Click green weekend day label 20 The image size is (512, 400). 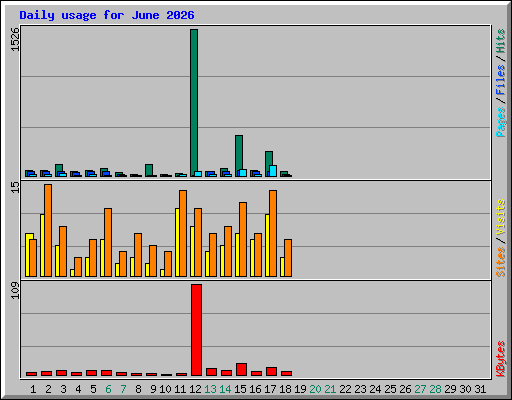pos(315,389)
